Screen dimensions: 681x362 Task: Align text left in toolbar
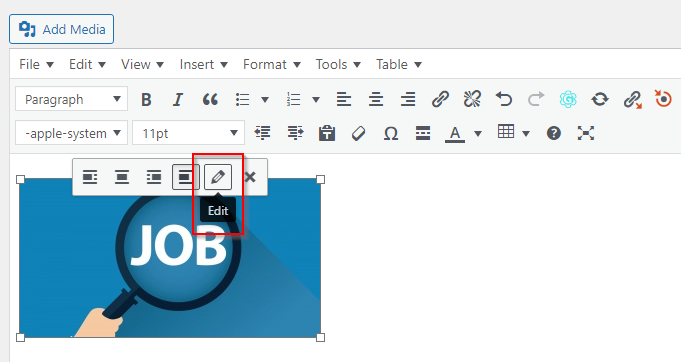point(344,99)
